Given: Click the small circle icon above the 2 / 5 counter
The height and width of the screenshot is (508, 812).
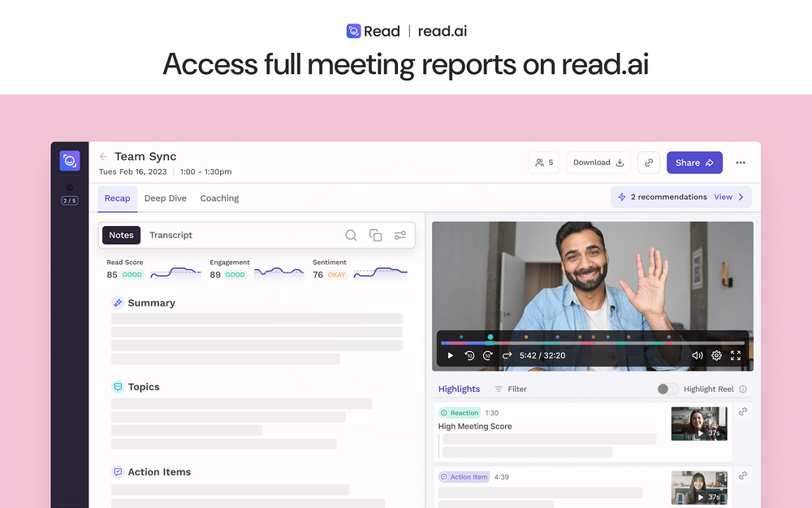Looking at the screenshot, I should click(x=69, y=188).
